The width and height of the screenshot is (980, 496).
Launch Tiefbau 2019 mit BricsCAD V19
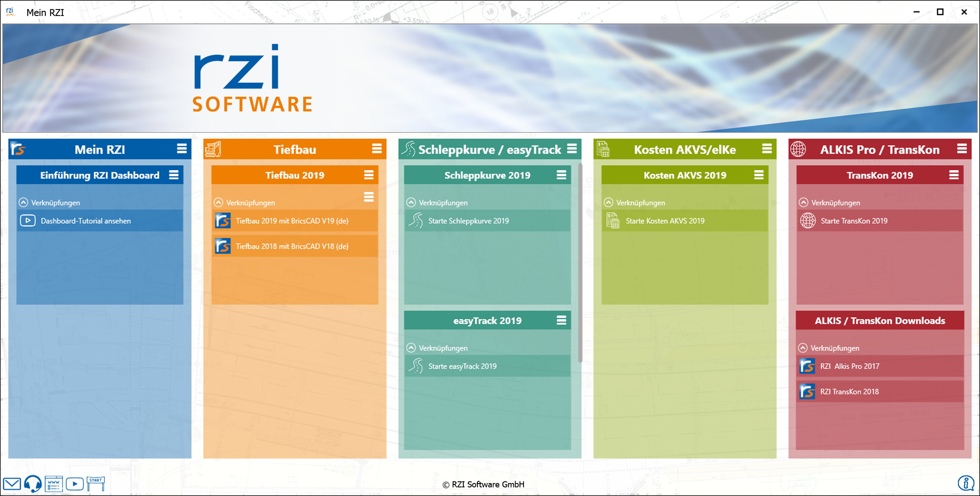(292, 221)
